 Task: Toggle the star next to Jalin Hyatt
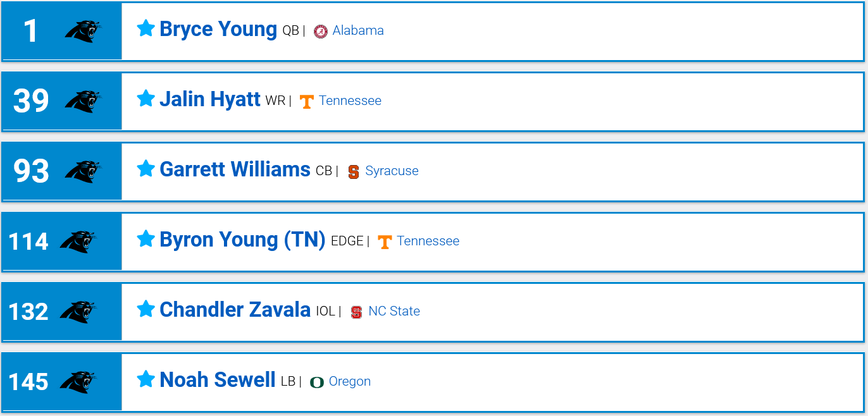pos(146,98)
